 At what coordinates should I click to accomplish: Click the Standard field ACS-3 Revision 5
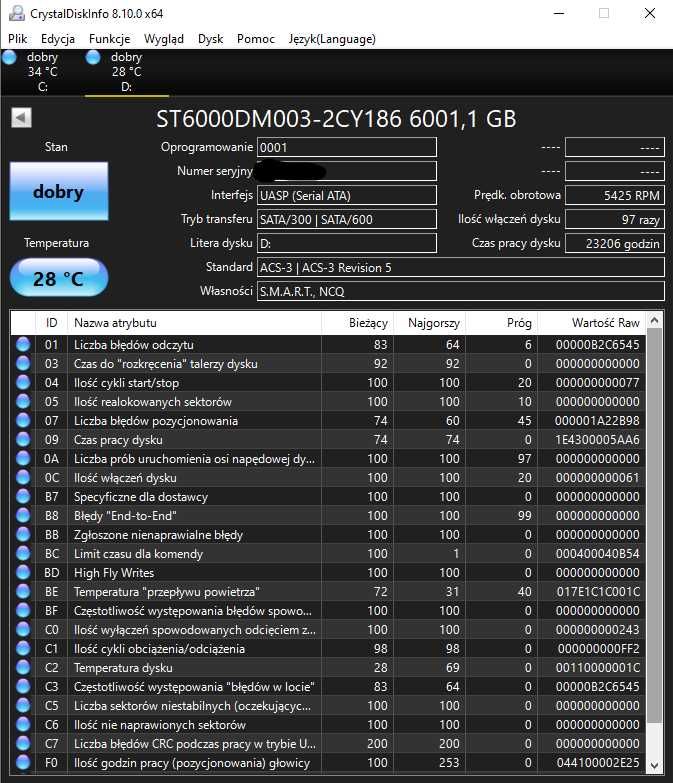(x=461, y=267)
